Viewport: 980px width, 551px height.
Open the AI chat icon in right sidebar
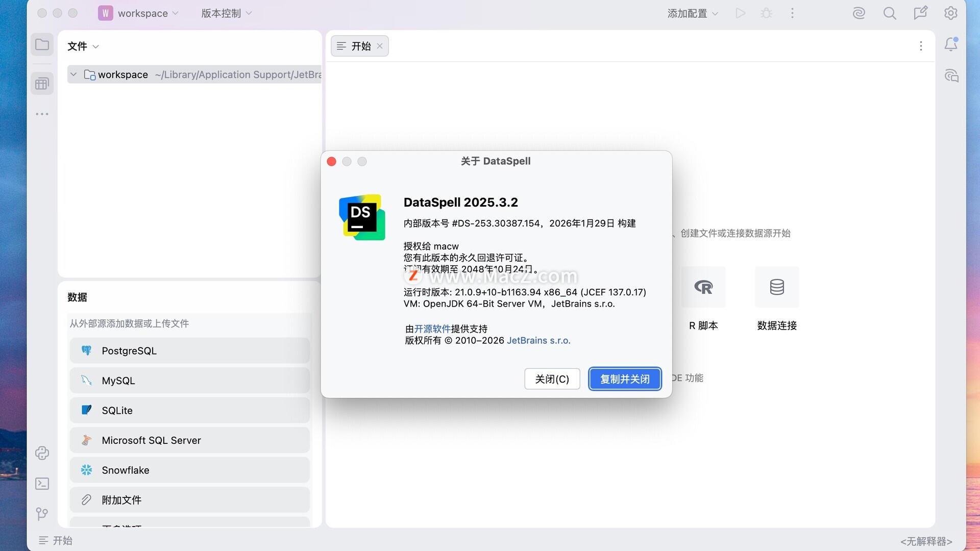pyautogui.click(x=951, y=76)
